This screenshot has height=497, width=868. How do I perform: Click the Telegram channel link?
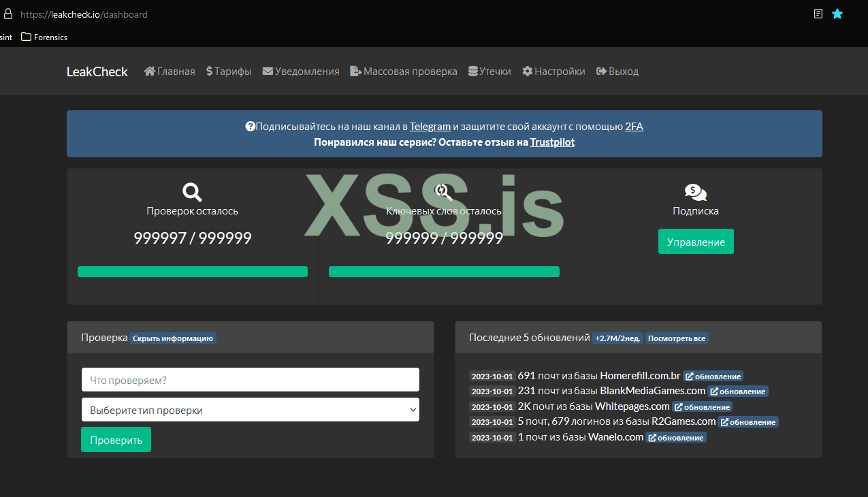coord(430,127)
